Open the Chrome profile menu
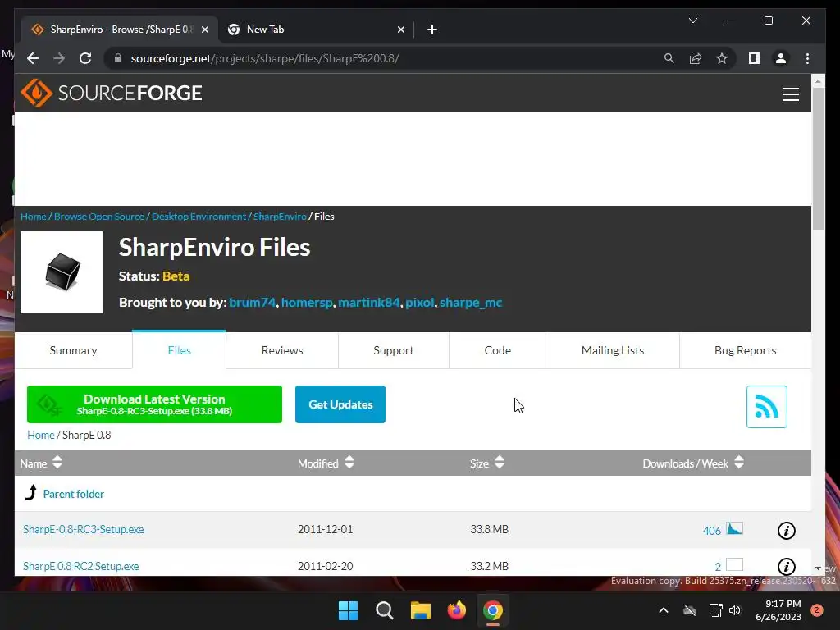840x630 pixels. (781, 58)
